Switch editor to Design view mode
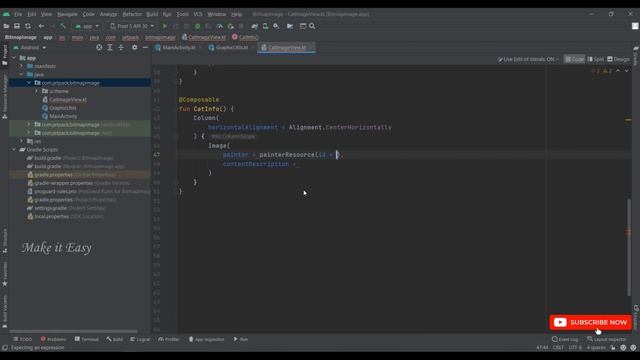This screenshot has width=640, height=360. (x=618, y=59)
